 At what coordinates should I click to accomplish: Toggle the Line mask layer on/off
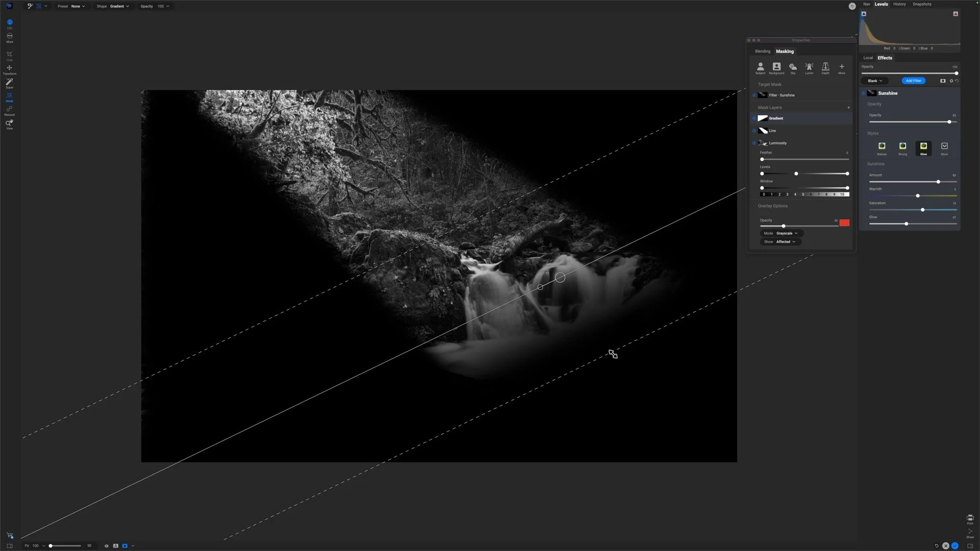pos(754,131)
